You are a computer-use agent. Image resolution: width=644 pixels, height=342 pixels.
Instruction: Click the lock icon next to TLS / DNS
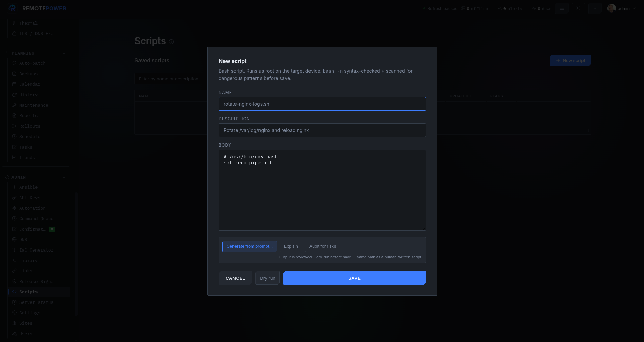tap(14, 33)
